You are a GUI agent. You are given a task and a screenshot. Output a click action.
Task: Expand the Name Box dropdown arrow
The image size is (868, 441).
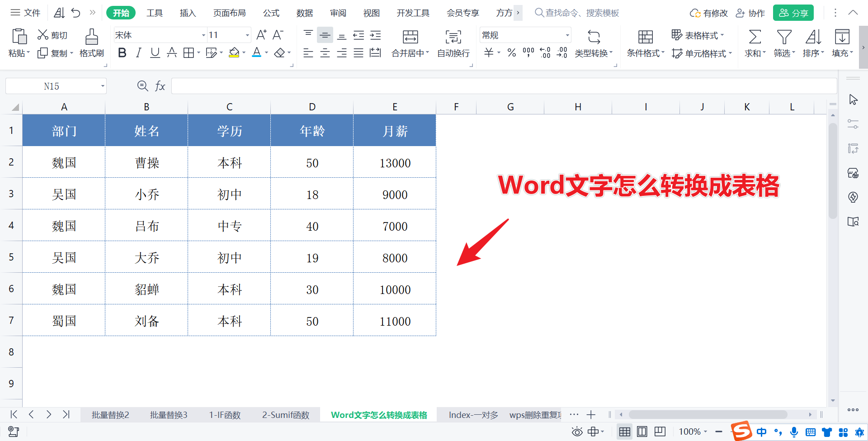click(103, 86)
